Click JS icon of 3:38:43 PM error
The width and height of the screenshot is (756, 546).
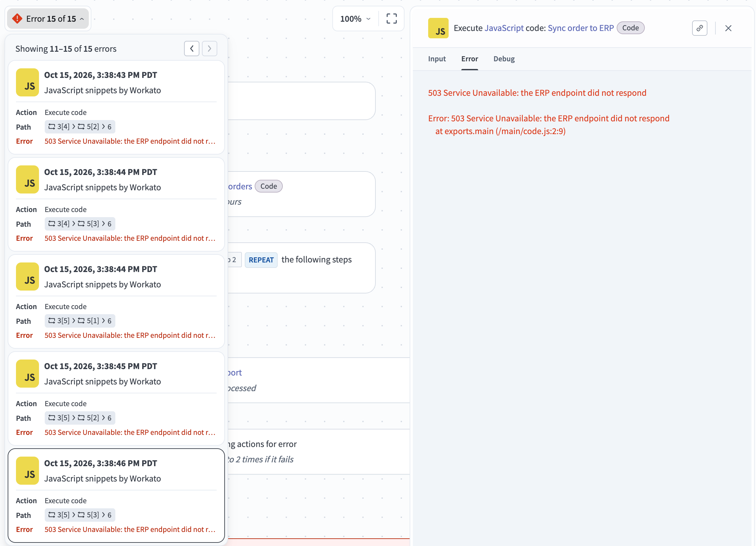(x=28, y=83)
